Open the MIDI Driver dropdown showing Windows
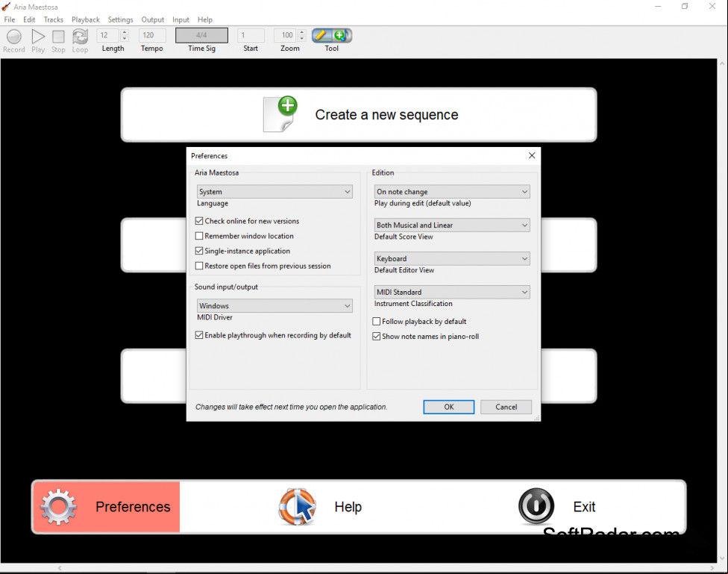This screenshot has height=574, width=728. click(274, 305)
